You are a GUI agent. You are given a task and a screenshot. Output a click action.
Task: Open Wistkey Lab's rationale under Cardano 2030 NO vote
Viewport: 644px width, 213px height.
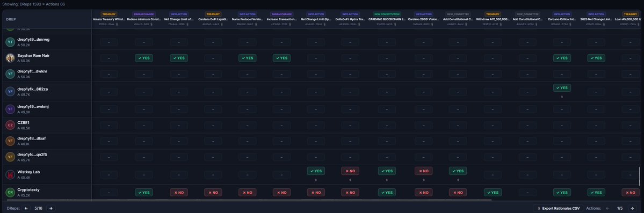(x=423, y=180)
